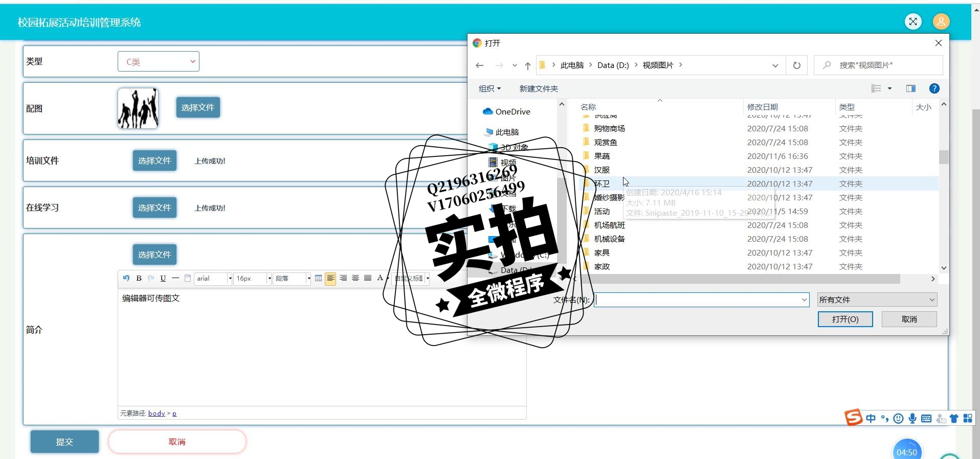Click the font color A icon

380,278
